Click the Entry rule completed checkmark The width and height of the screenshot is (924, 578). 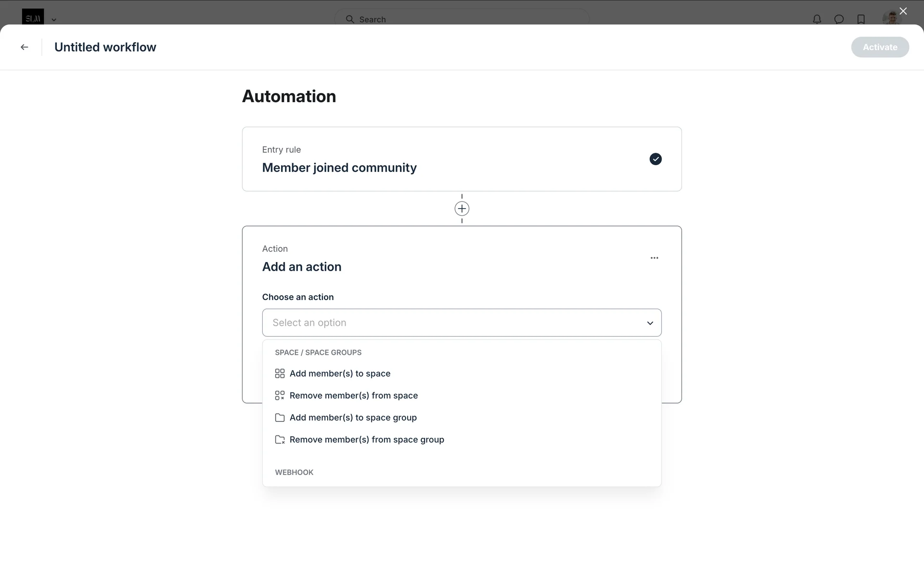[x=655, y=159]
